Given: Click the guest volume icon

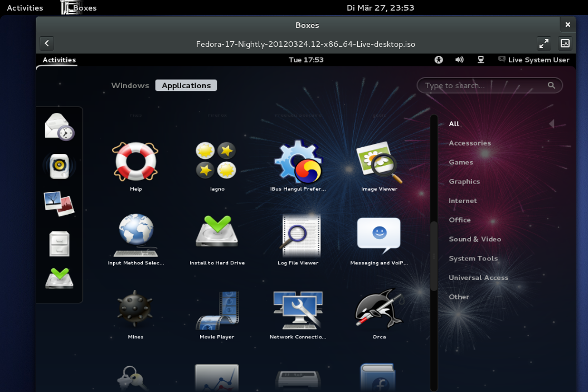Looking at the screenshot, I should 459,60.
